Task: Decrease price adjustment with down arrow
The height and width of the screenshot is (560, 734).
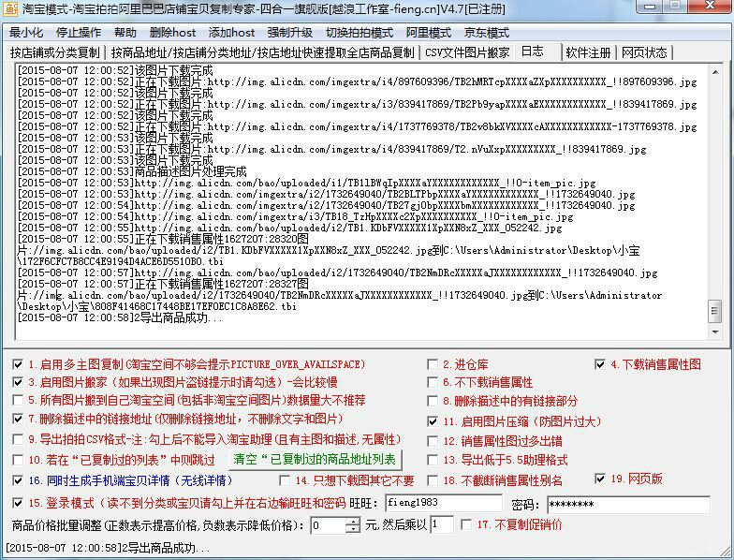Action: [x=353, y=530]
